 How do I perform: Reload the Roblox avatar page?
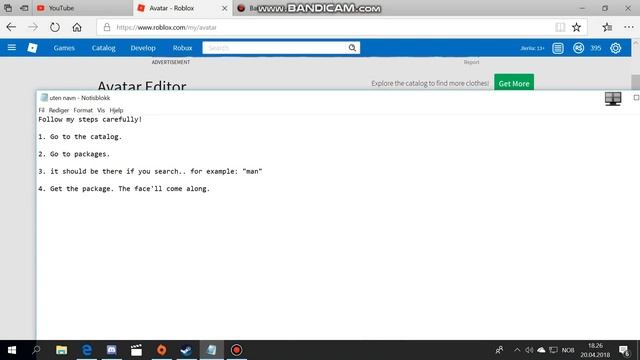55,27
